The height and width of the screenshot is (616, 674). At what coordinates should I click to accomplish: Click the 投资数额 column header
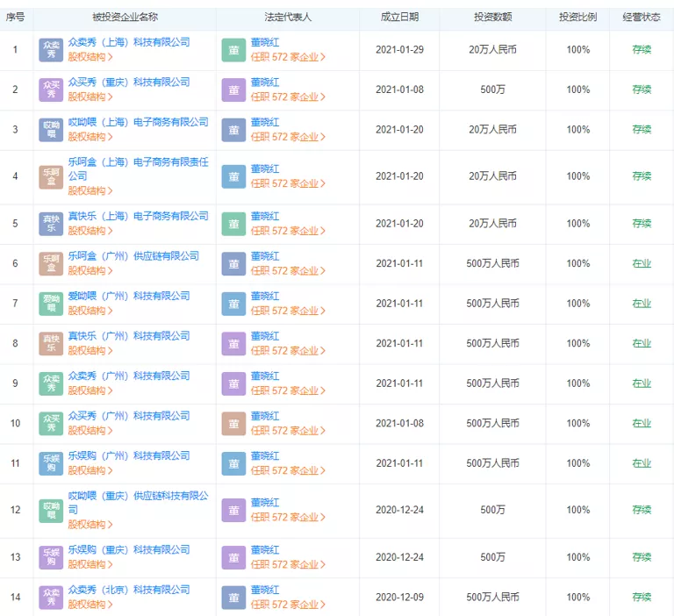pos(492,17)
